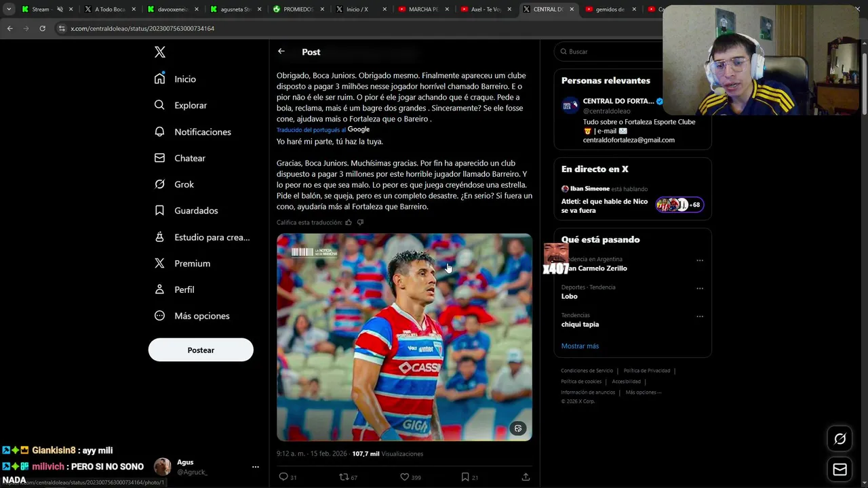Open options for chiqui tapia trend

(x=700, y=317)
